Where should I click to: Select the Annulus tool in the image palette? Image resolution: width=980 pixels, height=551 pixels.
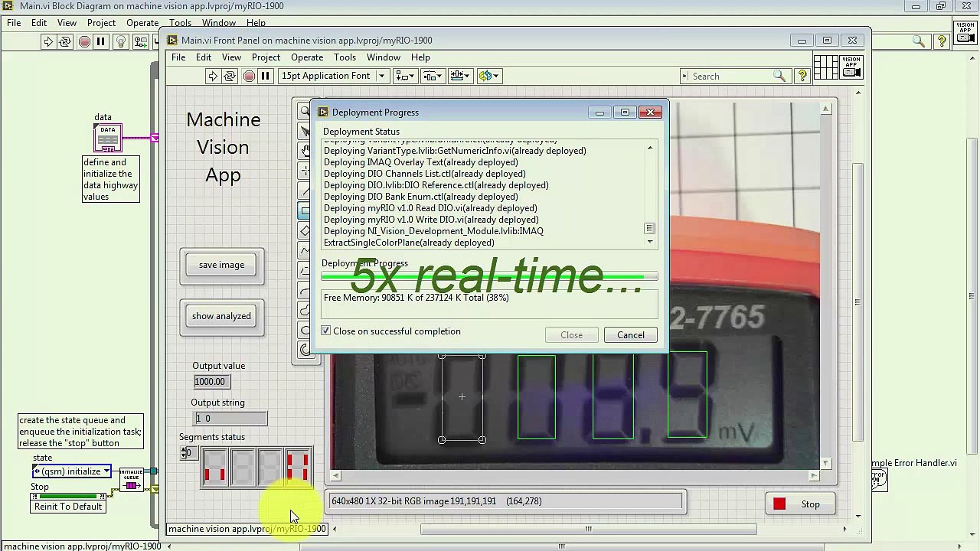coord(305,350)
